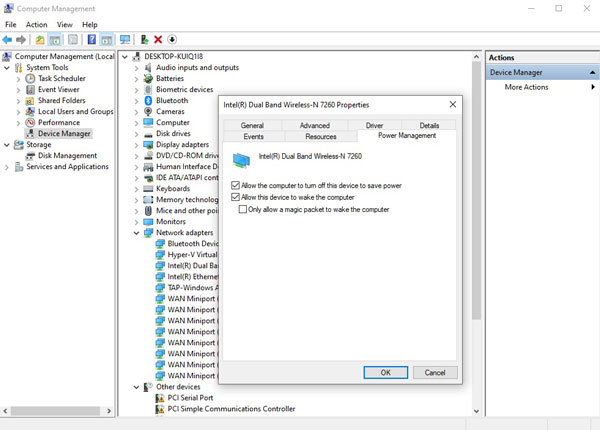The width and height of the screenshot is (600, 430).
Task: Collapse the Storage node
Action: 7,145
